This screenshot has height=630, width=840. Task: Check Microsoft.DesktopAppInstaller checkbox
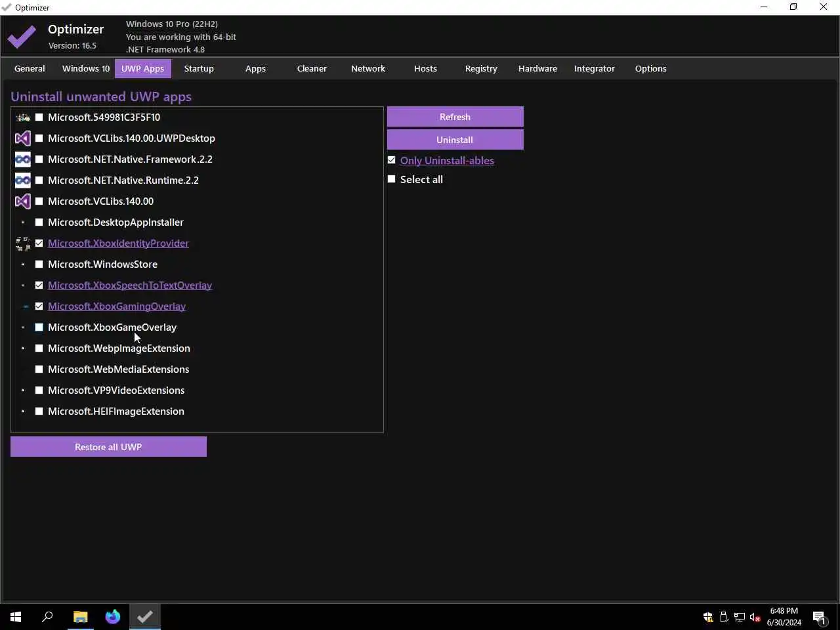click(39, 222)
